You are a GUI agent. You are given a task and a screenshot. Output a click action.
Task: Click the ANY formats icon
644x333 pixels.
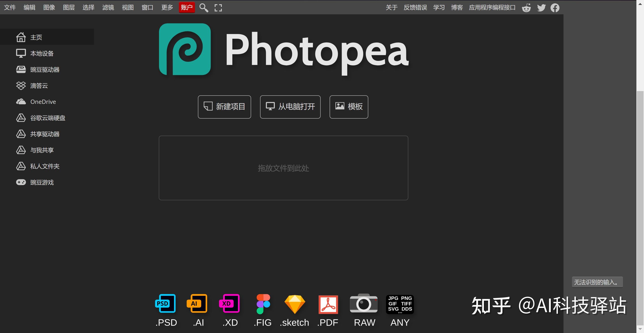pyautogui.click(x=400, y=304)
